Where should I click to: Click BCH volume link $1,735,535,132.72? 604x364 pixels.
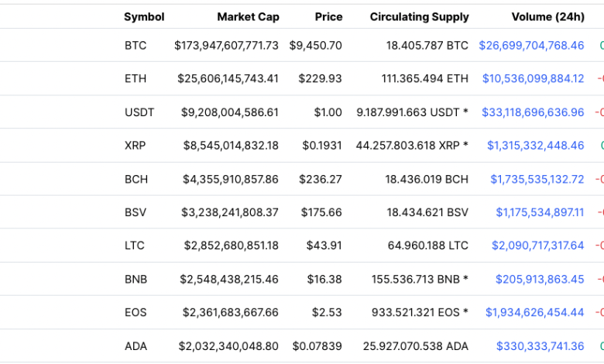coord(537,179)
